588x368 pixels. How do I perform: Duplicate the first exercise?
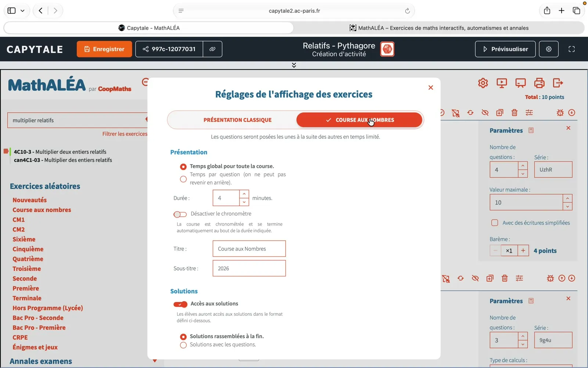point(500,113)
